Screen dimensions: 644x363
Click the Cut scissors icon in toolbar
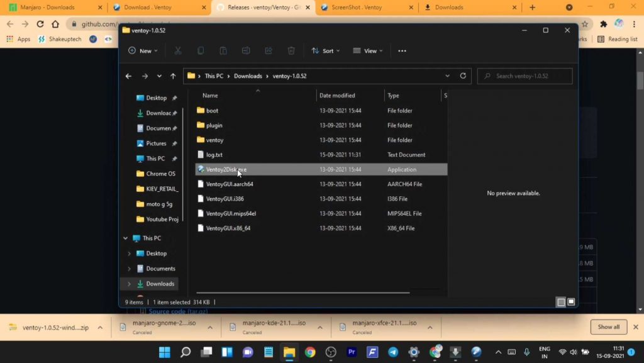click(x=178, y=51)
